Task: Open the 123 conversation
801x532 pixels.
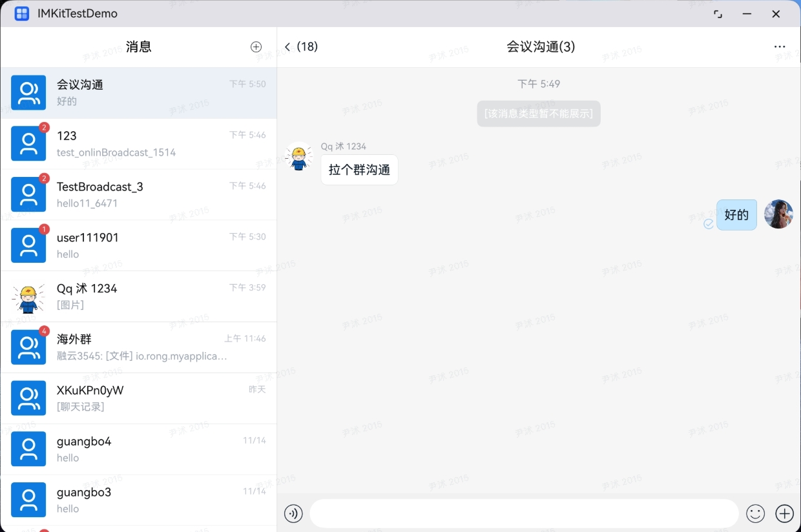Action: click(138, 143)
